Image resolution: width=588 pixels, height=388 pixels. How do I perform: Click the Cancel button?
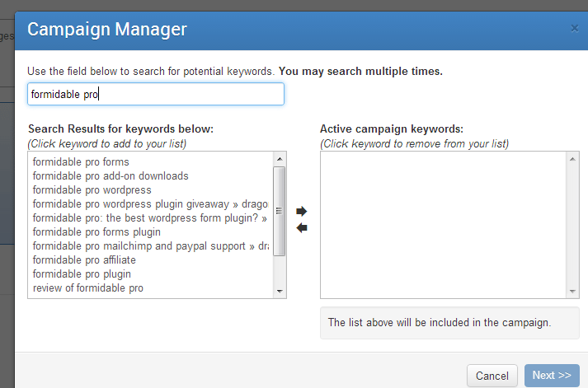(492, 376)
